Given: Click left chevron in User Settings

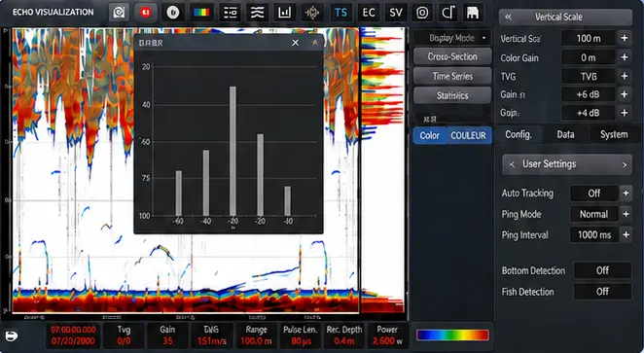Looking at the screenshot, I should click(512, 164).
